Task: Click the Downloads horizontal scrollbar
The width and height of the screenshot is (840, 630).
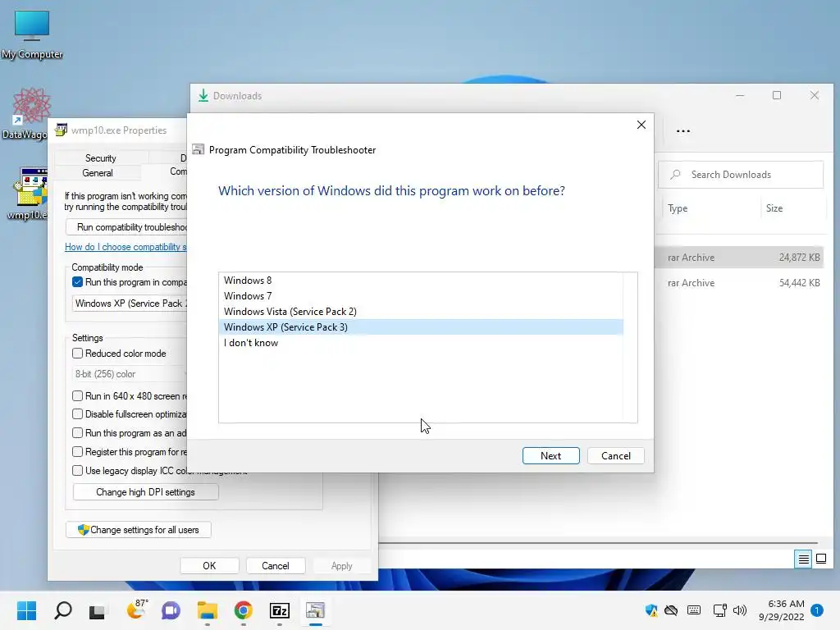Action: (x=598, y=543)
